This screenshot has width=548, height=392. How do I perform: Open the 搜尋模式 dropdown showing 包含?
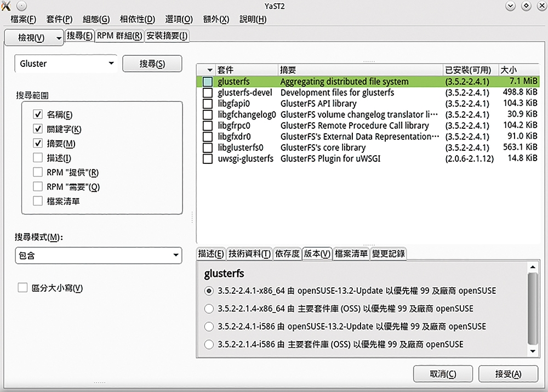pyautogui.click(x=99, y=255)
